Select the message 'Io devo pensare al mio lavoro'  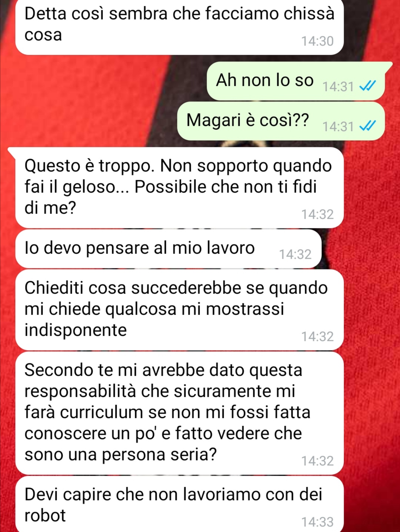168,248
